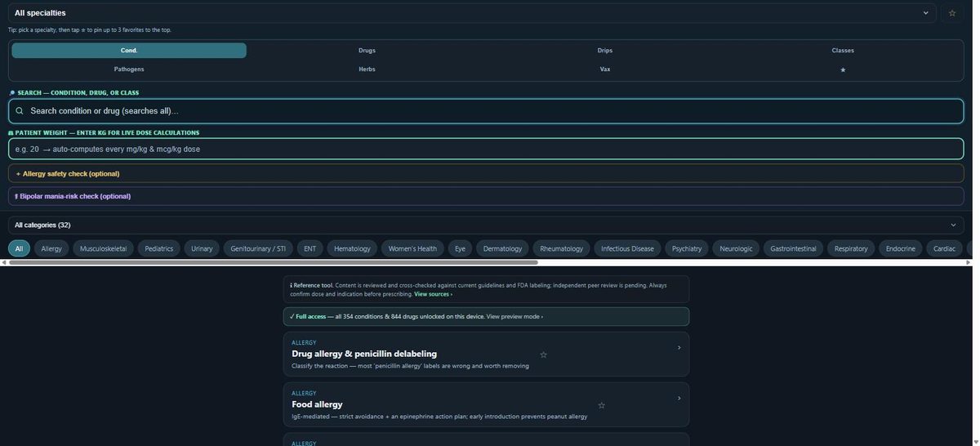980x446 pixels.
Task: Open Food allergy card chevron arrow
Action: point(679,398)
